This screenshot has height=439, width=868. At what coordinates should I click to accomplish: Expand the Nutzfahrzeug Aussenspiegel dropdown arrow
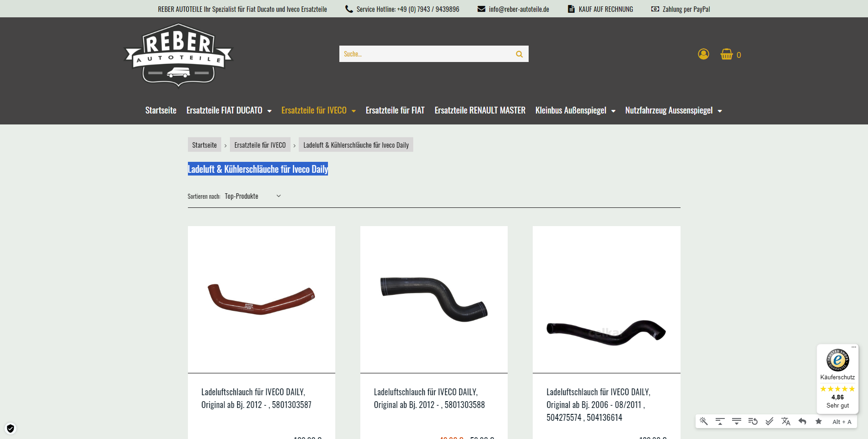(720, 111)
